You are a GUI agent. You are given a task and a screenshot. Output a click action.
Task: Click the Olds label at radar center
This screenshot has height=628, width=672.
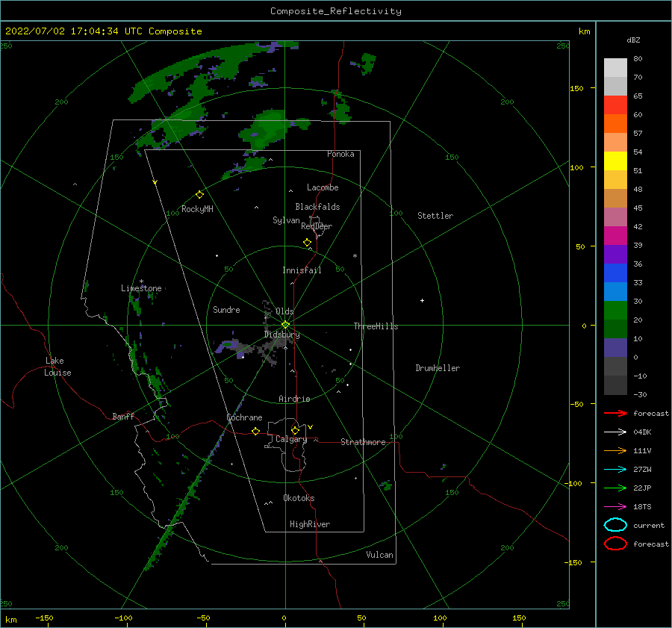pyautogui.click(x=284, y=311)
